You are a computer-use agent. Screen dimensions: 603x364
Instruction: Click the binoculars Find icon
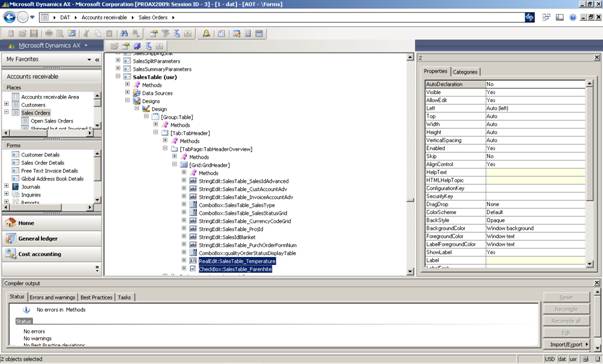click(124, 34)
